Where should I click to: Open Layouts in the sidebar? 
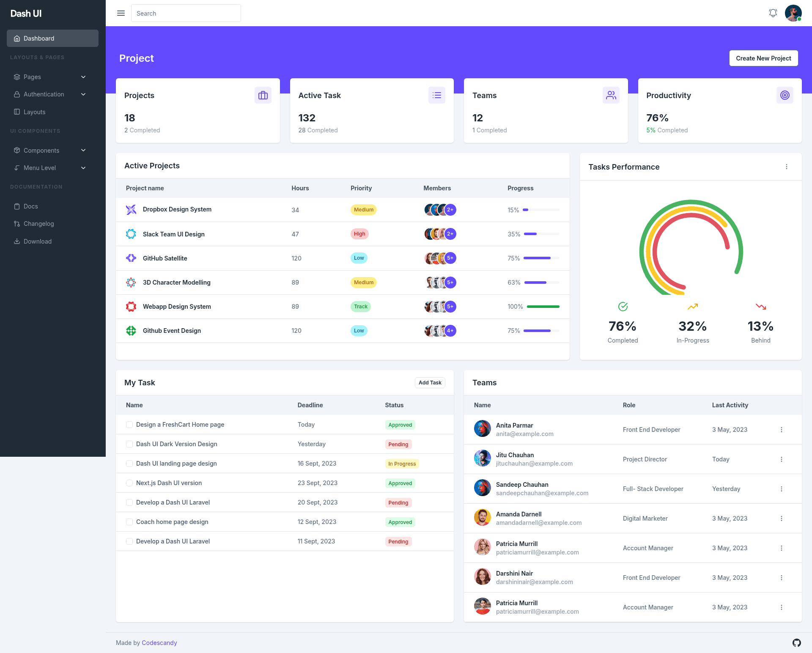52,112
